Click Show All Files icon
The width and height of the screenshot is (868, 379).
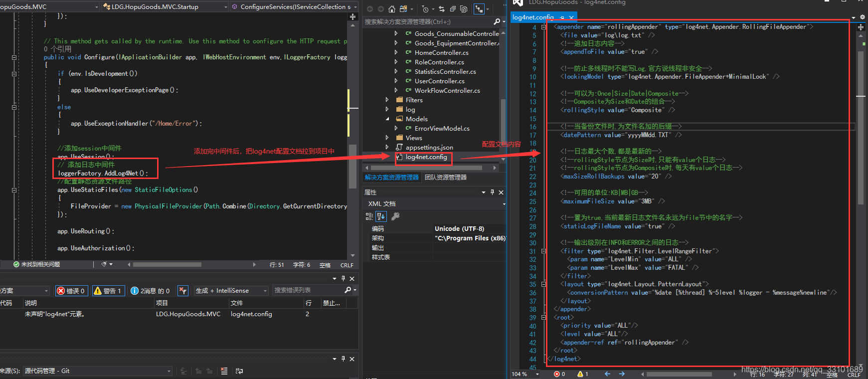[x=464, y=9]
